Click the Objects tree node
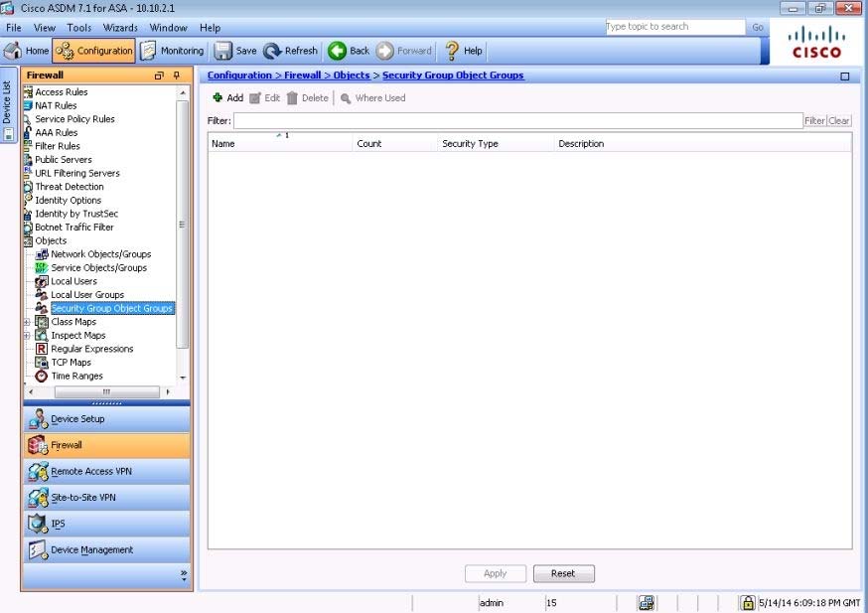868x613 pixels. click(51, 240)
